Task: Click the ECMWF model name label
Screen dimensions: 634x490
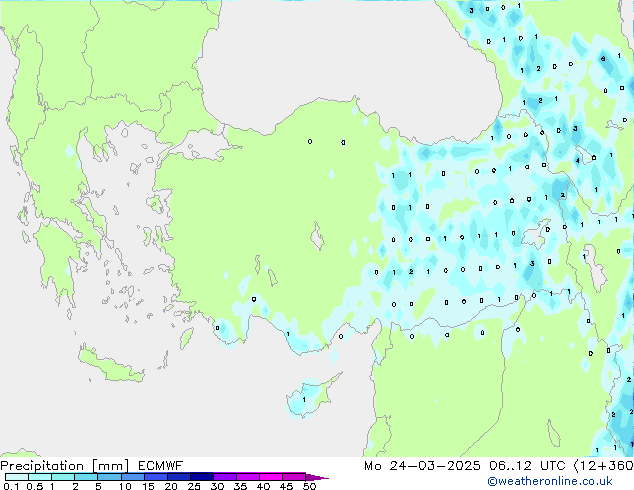Action: (x=161, y=466)
